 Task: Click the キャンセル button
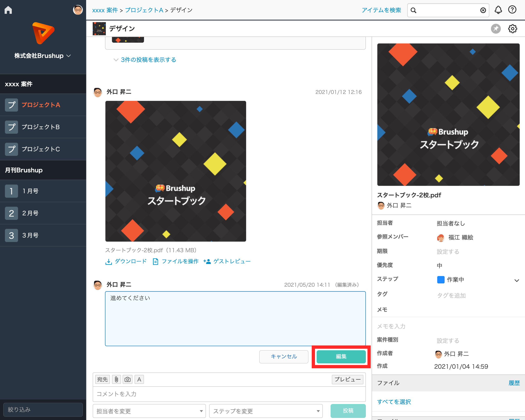coord(284,356)
